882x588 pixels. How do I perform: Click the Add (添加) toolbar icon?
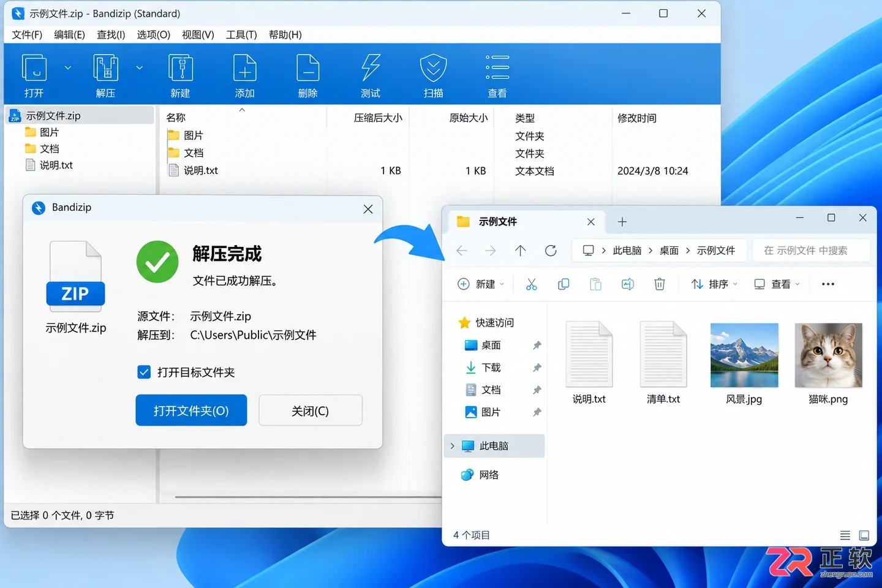[x=245, y=68]
